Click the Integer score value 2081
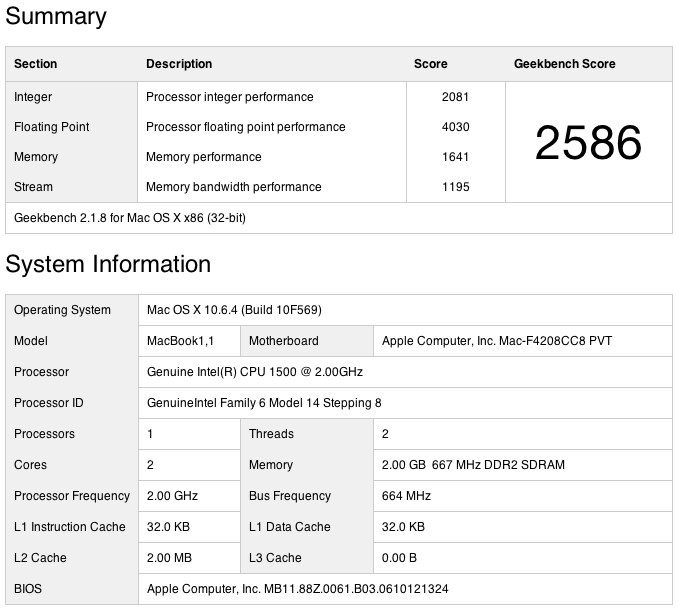 click(455, 97)
